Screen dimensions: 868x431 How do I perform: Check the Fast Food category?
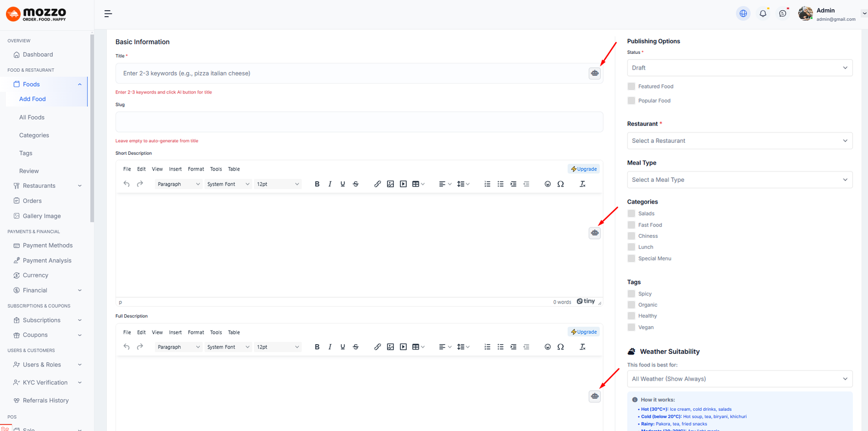click(631, 225)
